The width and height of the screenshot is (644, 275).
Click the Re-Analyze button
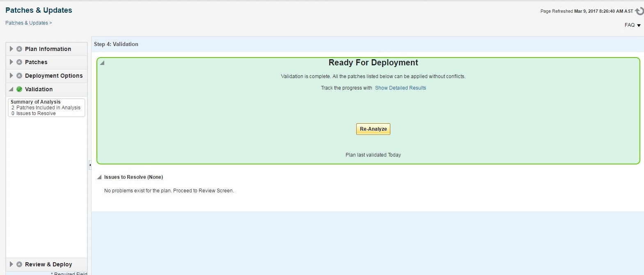tap(373, 129)
